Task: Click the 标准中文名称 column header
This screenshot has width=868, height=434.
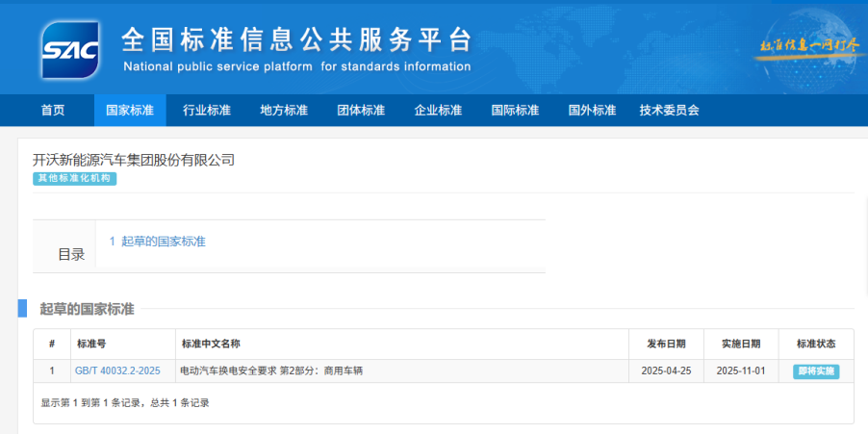Action: (402, 344)
